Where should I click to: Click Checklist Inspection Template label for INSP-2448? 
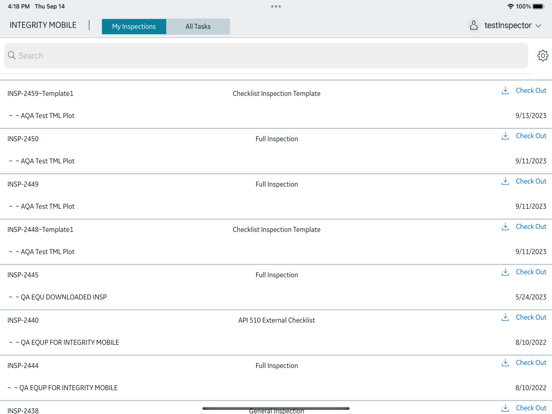pos(276,230)
